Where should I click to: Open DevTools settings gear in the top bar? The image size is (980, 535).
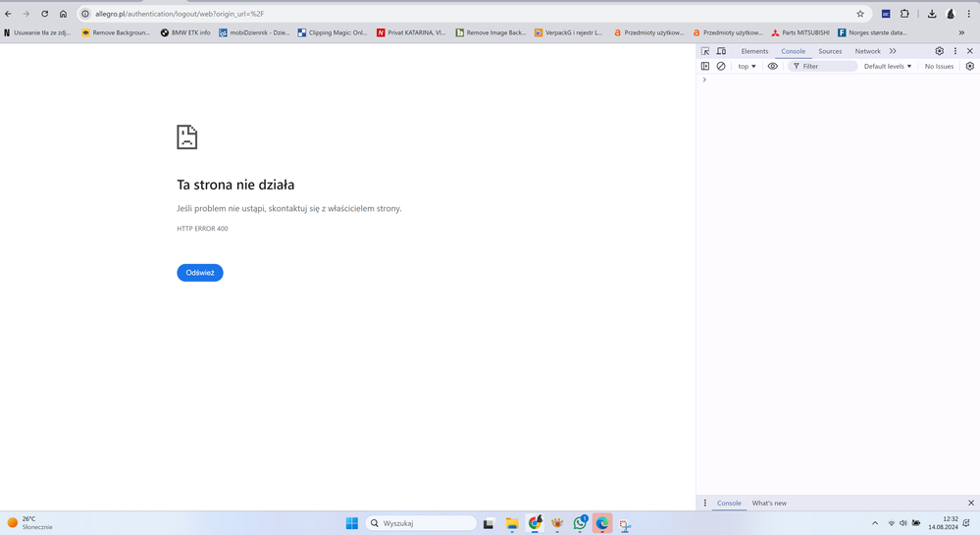939,51
